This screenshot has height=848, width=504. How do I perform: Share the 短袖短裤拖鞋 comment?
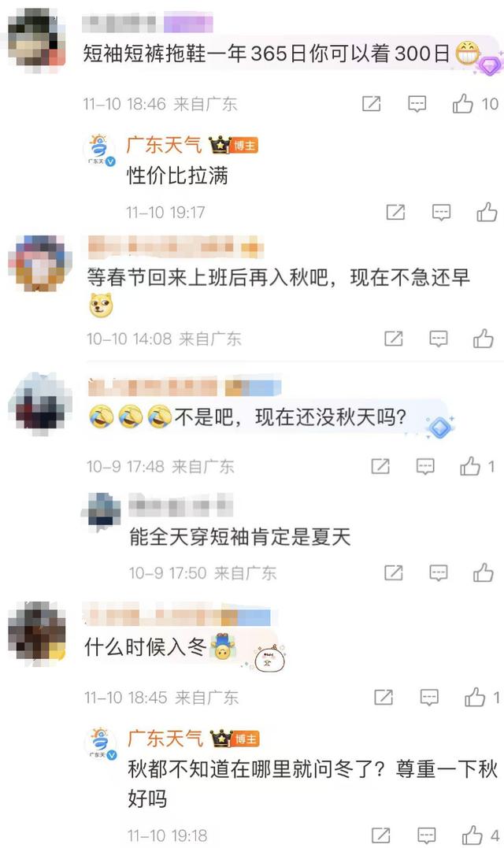(x=371, y=103)
